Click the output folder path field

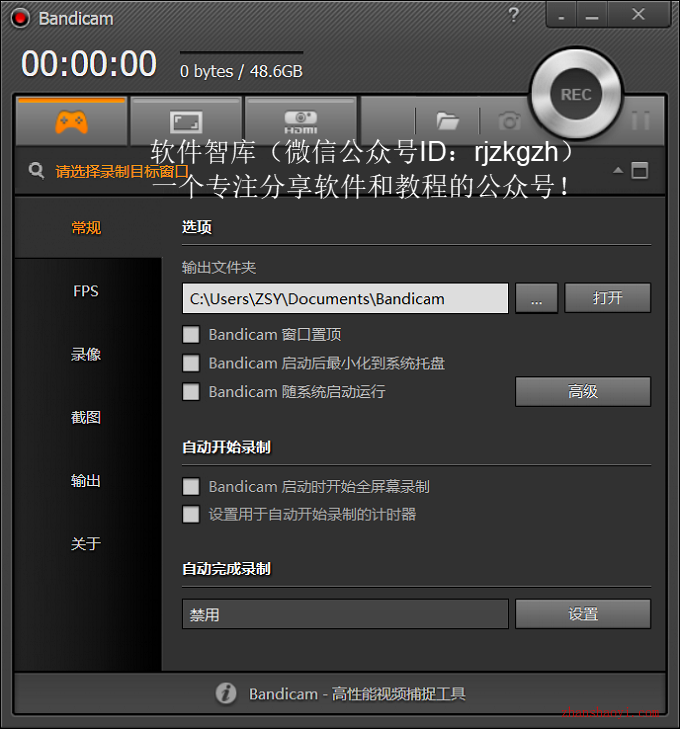345,298
